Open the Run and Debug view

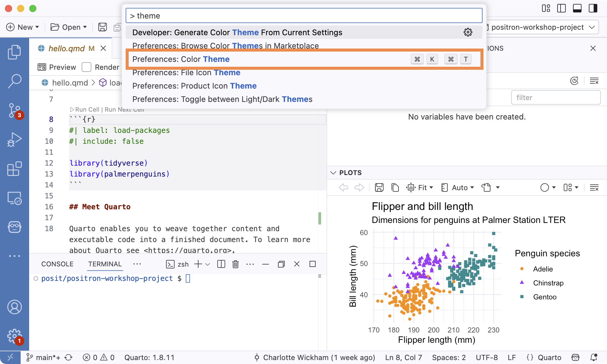(14, 140)
